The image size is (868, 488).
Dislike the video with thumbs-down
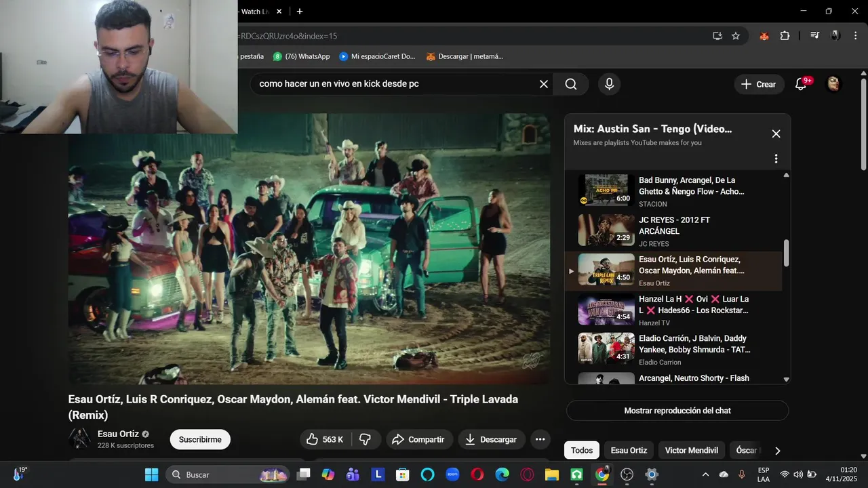coord(366,439)
